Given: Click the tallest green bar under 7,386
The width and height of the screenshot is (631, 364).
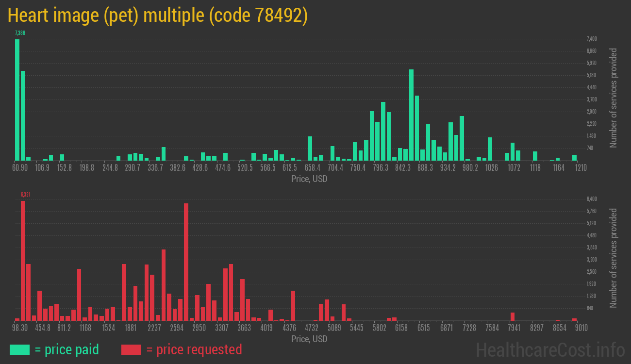Looking at the screenshot, I should pos(17,99).
